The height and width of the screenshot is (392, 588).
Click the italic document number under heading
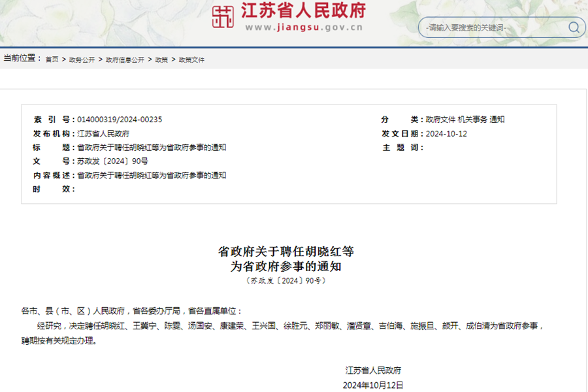[286, 280]
